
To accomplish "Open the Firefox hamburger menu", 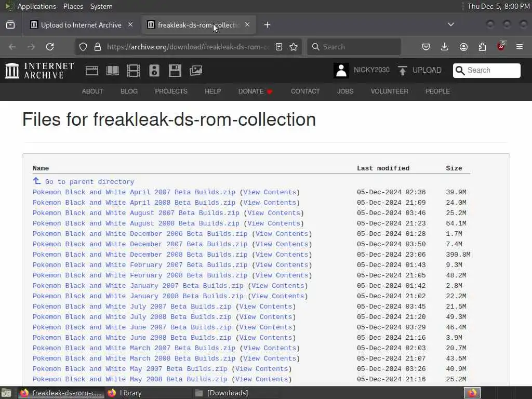I will [520, 47].
